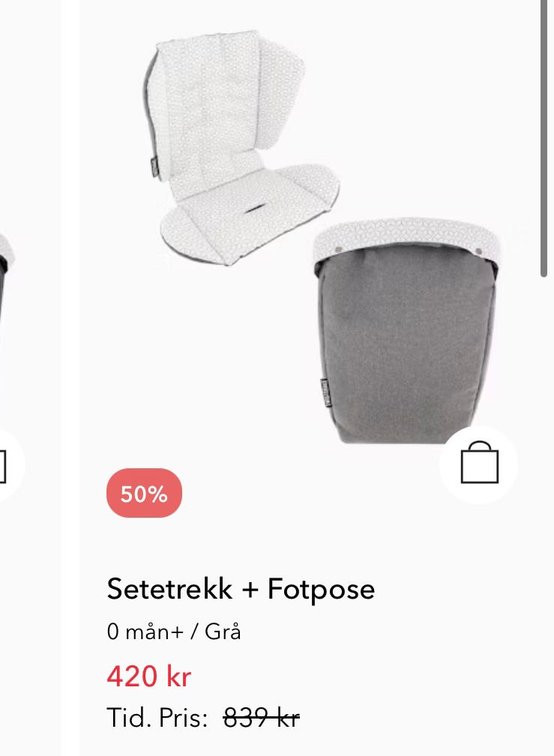The height and width of the screenshot is (756, 554).
Task: Click the gray gap between product cards
Action: tap(70, 378)
